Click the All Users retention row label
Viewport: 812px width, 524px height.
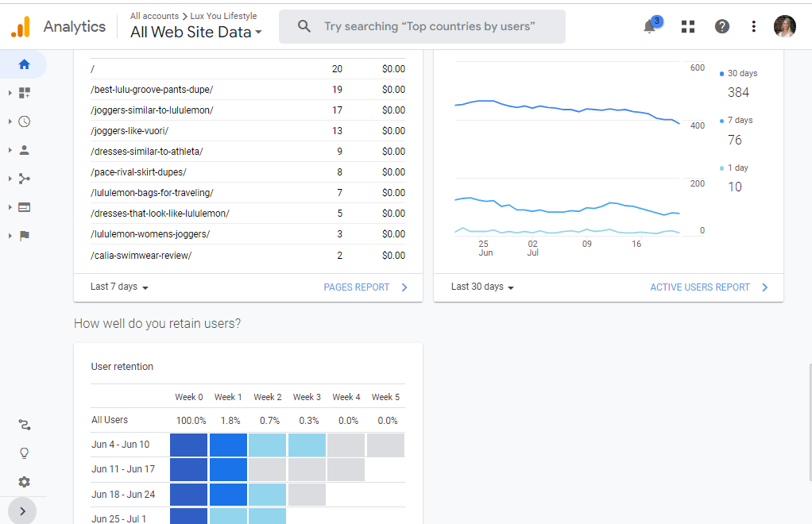pos(110,420)
